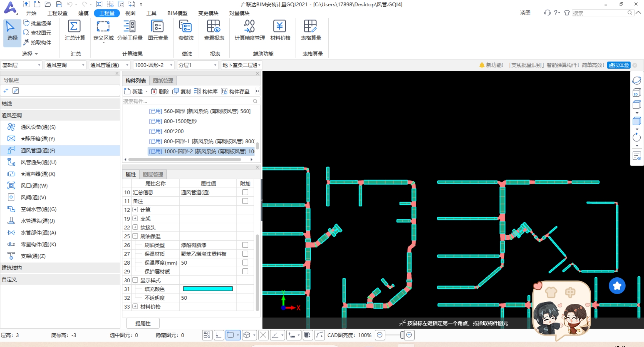This screenshot has height=347, width=644.
Task: Open the 1000-圆形-2 component dropdown
Action: pos(154,65)
